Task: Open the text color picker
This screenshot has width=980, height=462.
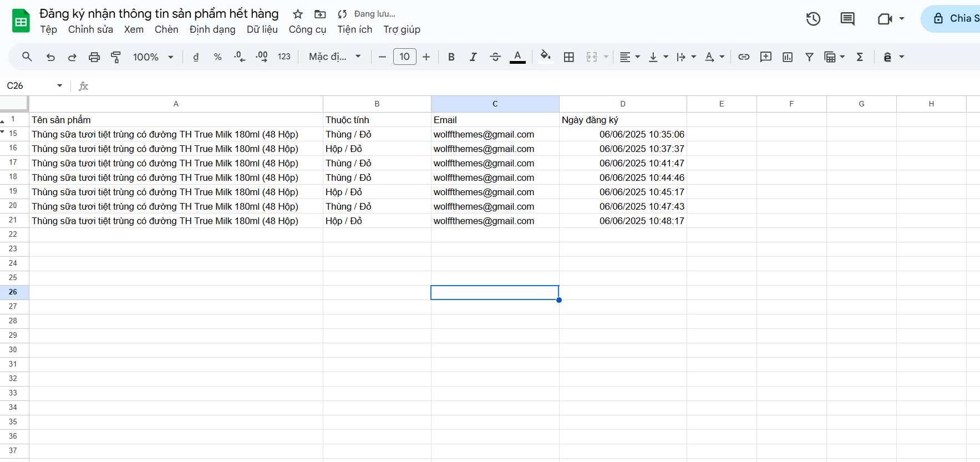Action: (x=517, y=57)
